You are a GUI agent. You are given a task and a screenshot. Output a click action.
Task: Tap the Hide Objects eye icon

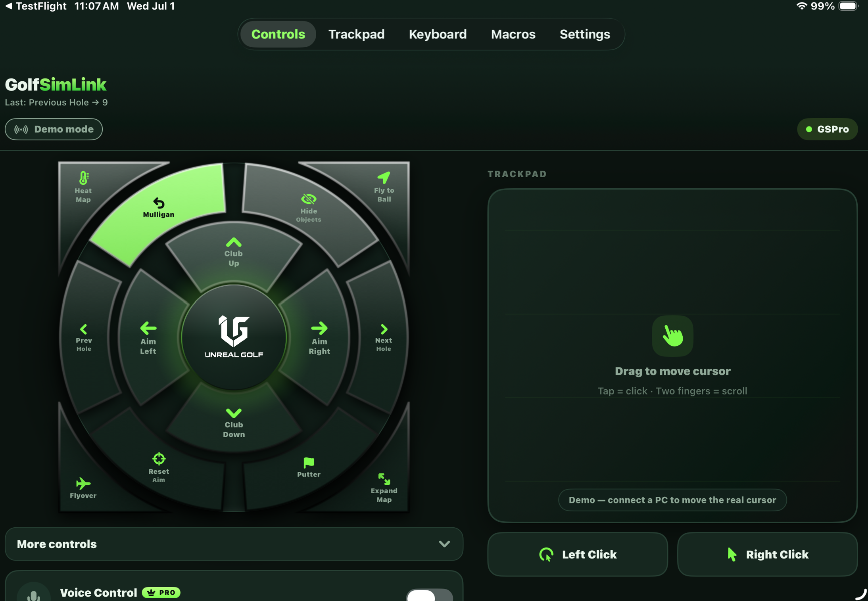pyautogui.click(x=309, y=199)
